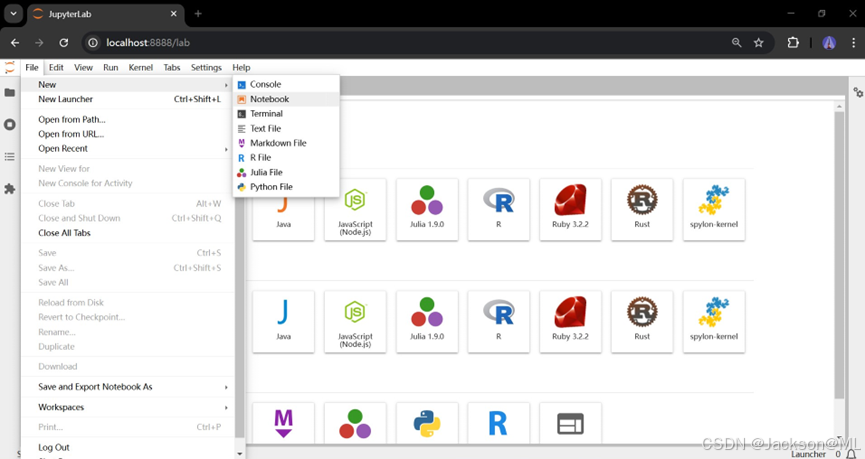Choose New Launcher menu entry
The height and width of the screenshot is (459, 865).
point(126,99)
